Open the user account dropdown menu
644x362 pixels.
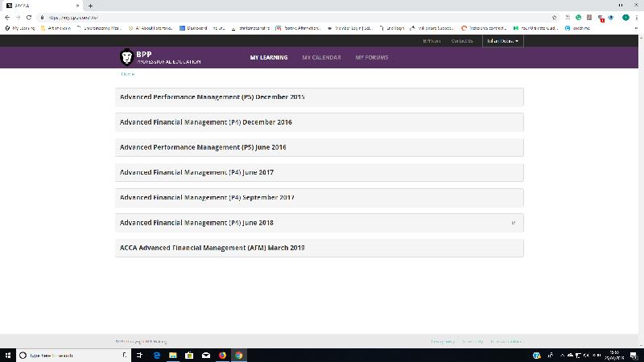point(502,41)
